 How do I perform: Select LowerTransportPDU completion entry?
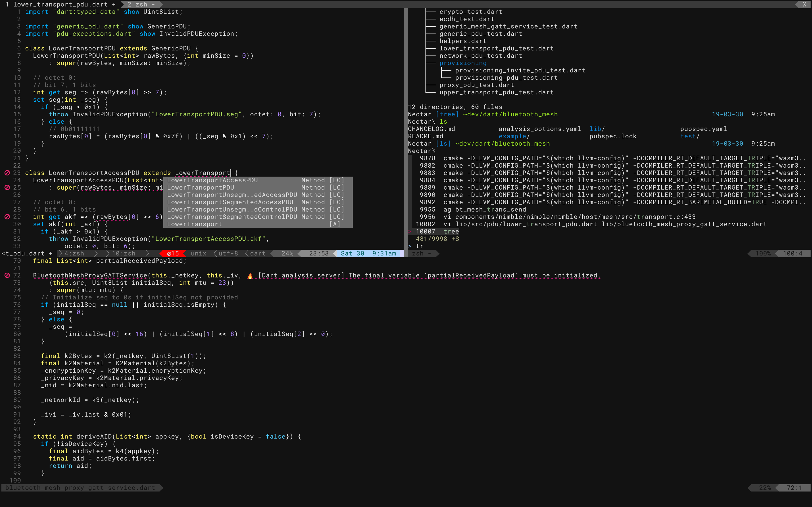201,187
